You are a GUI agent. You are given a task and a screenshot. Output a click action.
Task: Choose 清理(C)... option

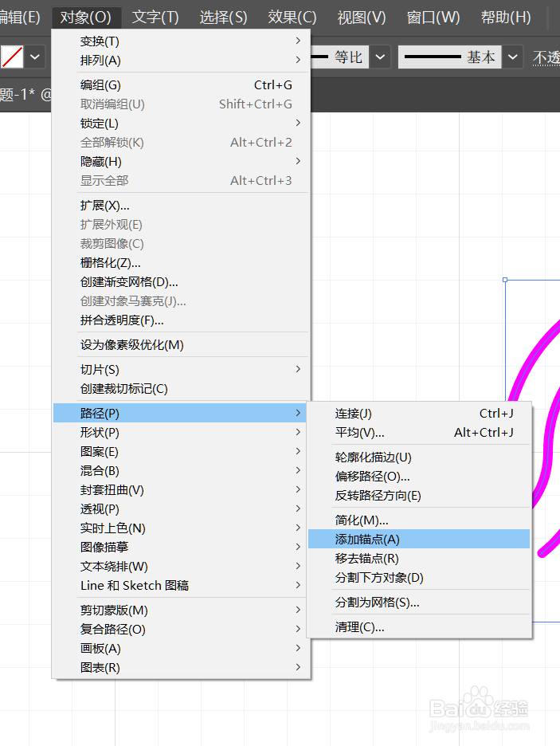(x=419, y=627)
